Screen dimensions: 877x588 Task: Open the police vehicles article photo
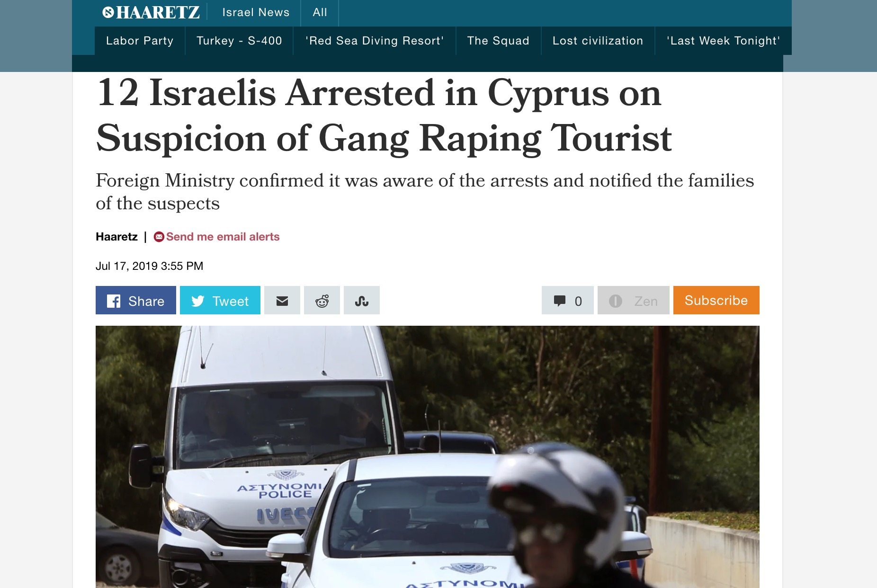(428, 457)
